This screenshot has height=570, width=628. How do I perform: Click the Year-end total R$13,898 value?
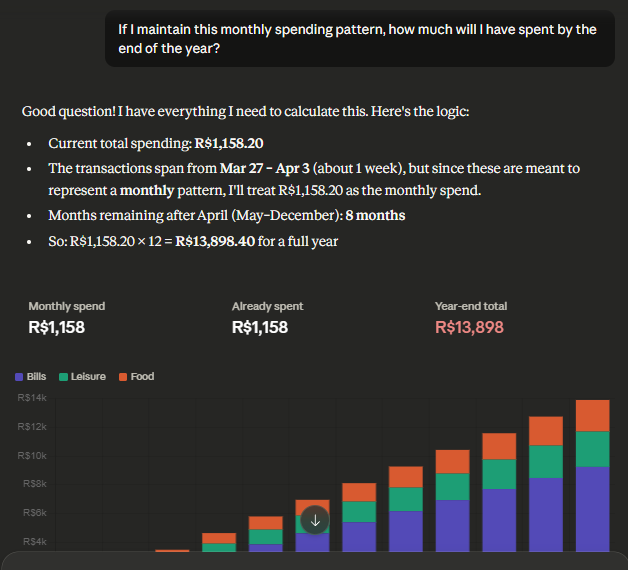pyautogui.click(x=469, y=327)
